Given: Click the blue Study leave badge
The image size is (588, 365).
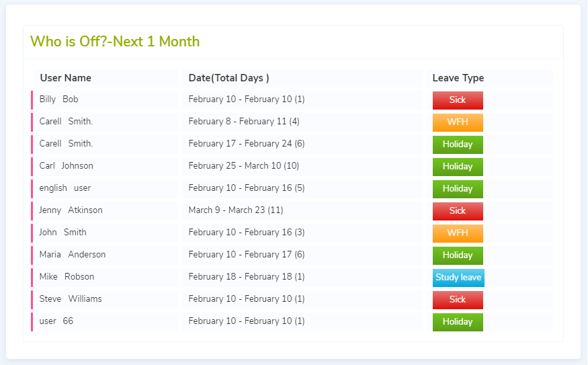Looking at the screenshot, I should pyautogui.click(x=458, y=278).
